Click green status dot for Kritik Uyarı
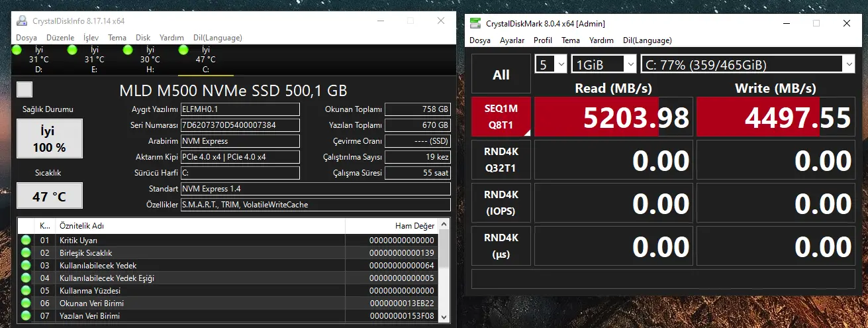Viewport: 868px width, 328px height. [x=26, y=240]
